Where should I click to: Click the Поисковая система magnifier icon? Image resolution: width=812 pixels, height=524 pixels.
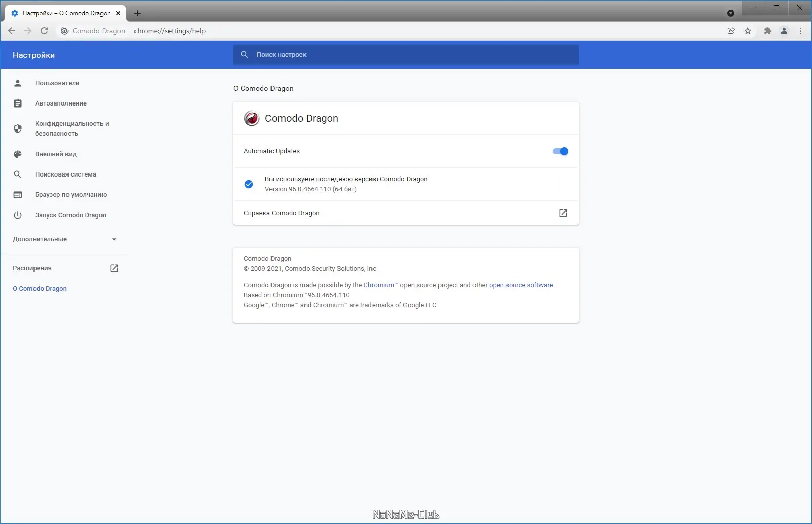tap(18, 174)
